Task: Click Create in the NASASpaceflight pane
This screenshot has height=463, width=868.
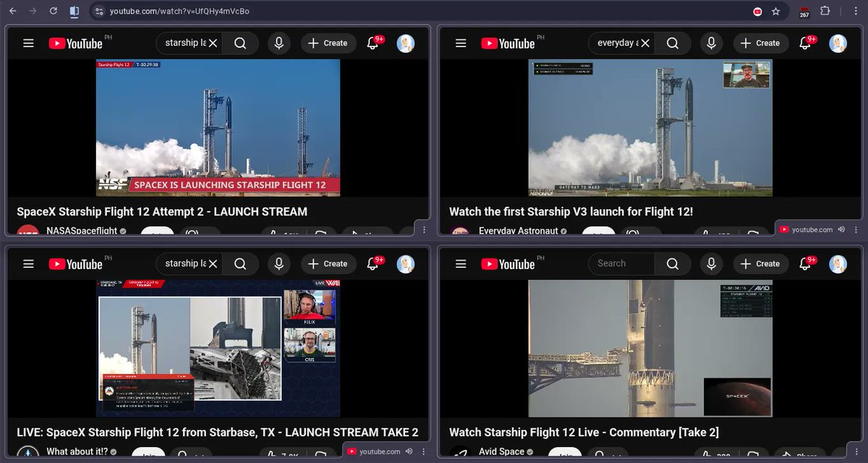Action: [328, 43]
